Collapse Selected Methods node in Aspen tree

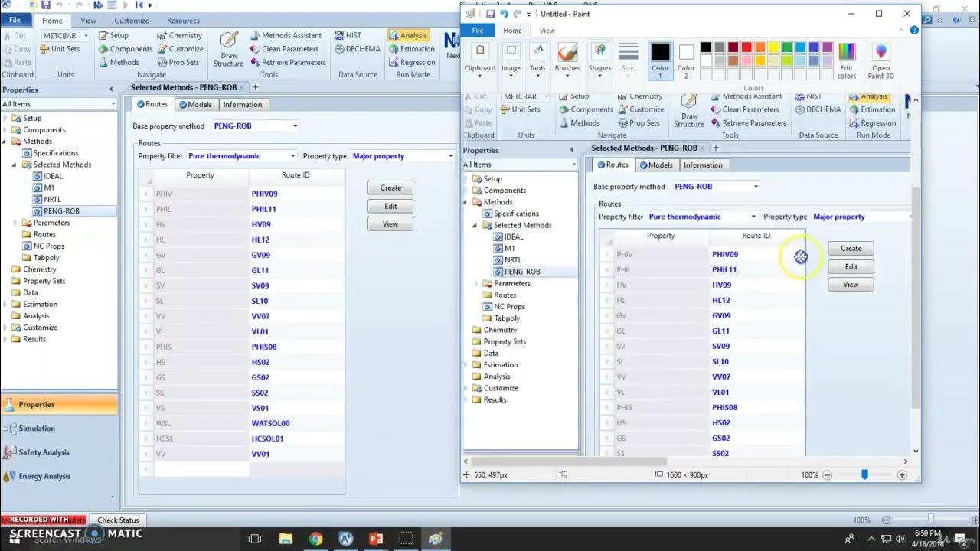14,165
